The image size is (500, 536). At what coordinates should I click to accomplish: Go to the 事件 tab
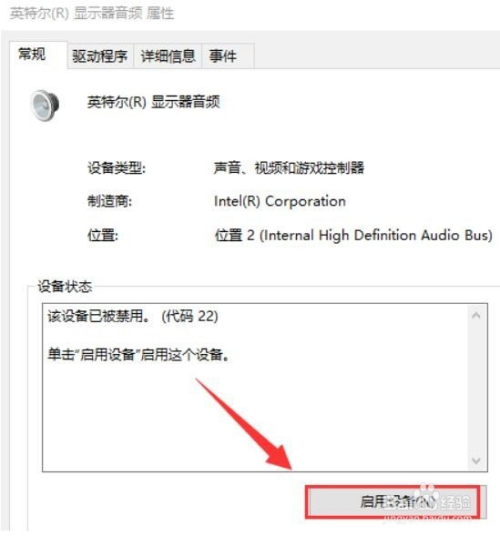(x=228, y=56)
